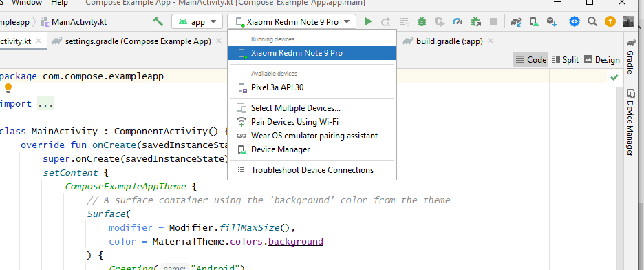The height and width of the screenshot is (270, 644).
Task: Open the Gradle tool window sidebar
Action: 630,56
